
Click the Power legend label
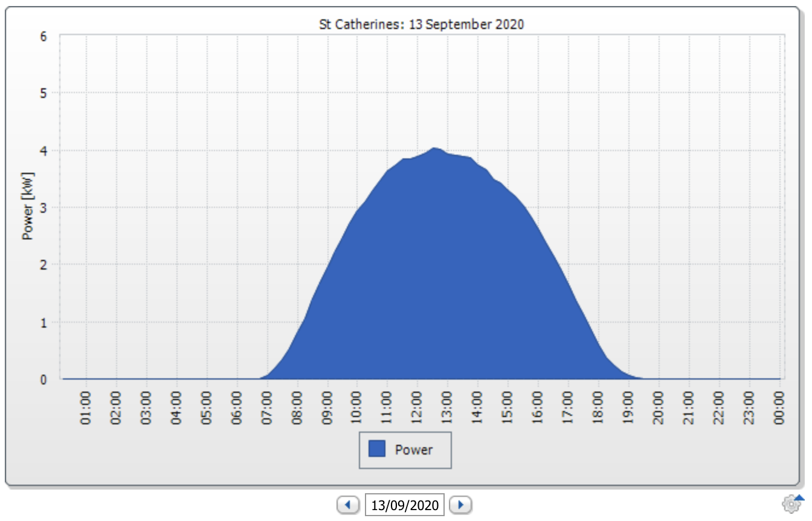(414, 450)
